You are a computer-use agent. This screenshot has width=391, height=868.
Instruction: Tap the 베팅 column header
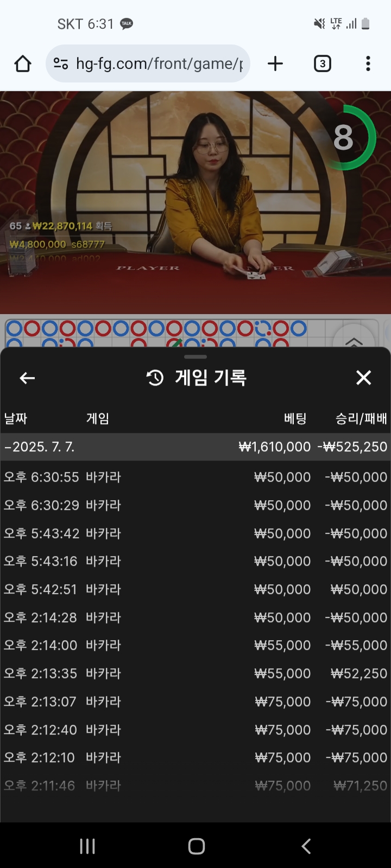[295, 418]
